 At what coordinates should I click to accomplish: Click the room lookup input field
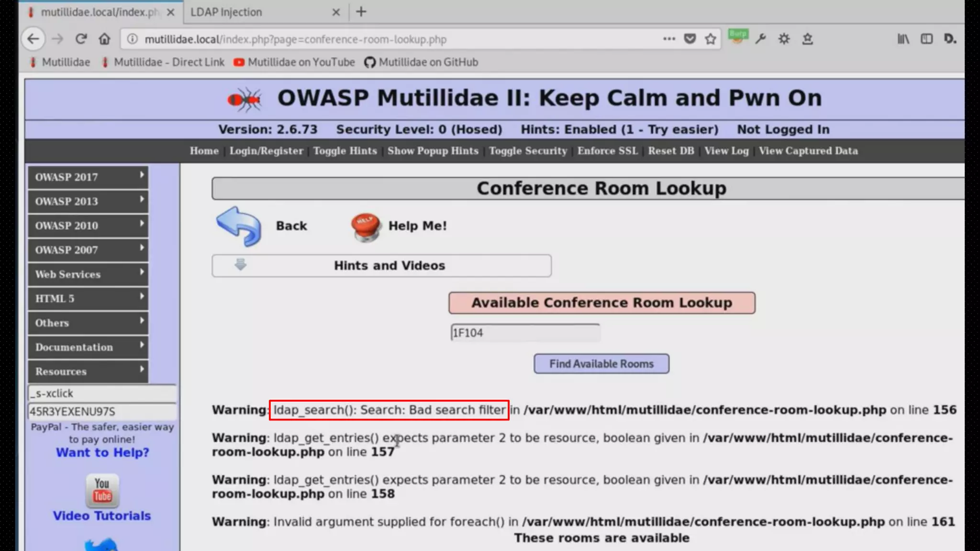(525, 333)
